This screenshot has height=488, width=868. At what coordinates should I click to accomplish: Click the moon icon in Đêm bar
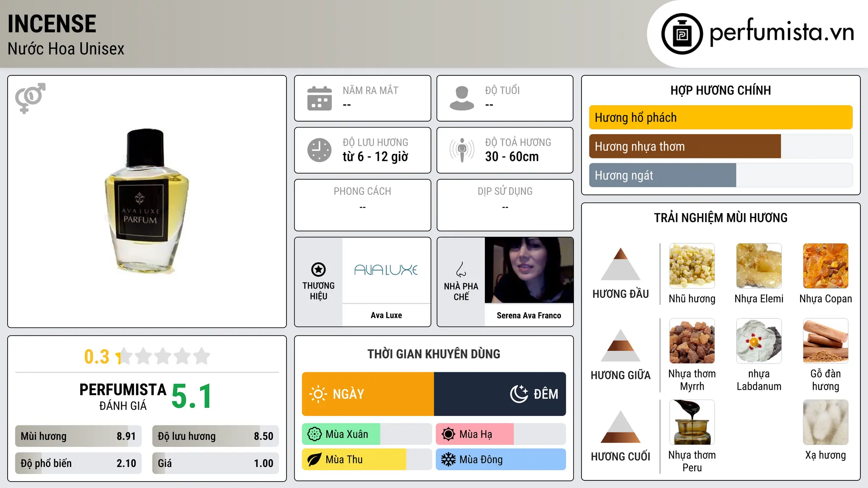(519, 394)
